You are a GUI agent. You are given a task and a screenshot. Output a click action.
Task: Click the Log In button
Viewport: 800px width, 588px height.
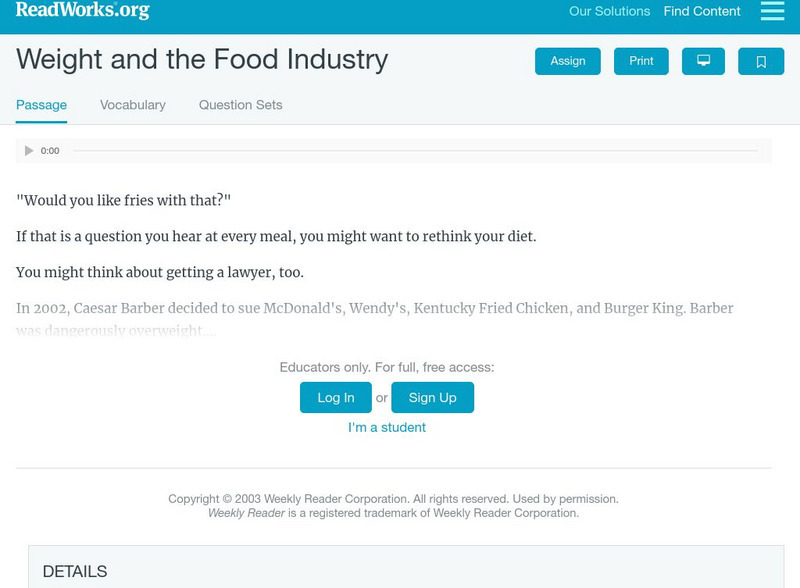(x=336, y=397)
